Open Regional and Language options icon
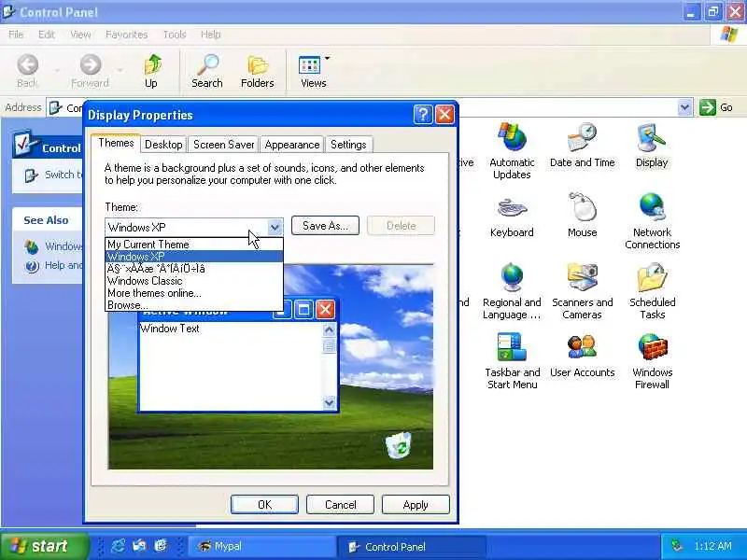The height and width of the screenshot is (560, 747). point(512,291)
